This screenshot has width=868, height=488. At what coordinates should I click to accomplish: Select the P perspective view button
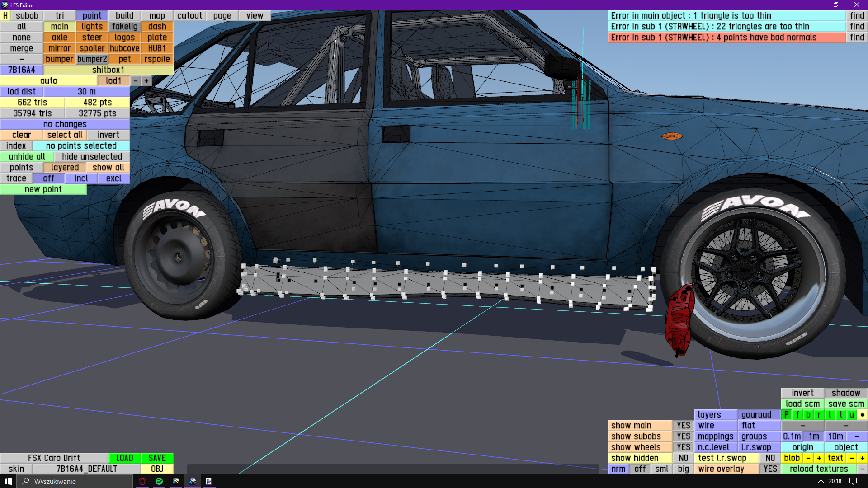click(787, 415)
